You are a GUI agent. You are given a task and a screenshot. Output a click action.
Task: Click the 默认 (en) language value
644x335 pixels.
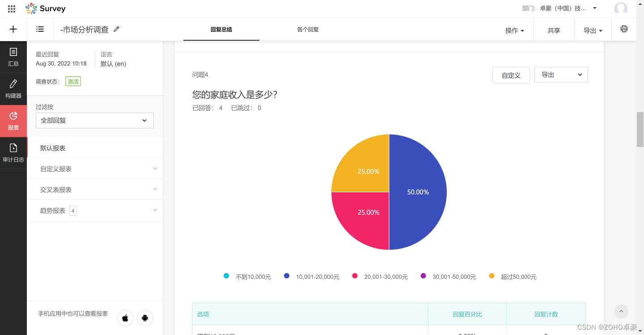[113, 64]
